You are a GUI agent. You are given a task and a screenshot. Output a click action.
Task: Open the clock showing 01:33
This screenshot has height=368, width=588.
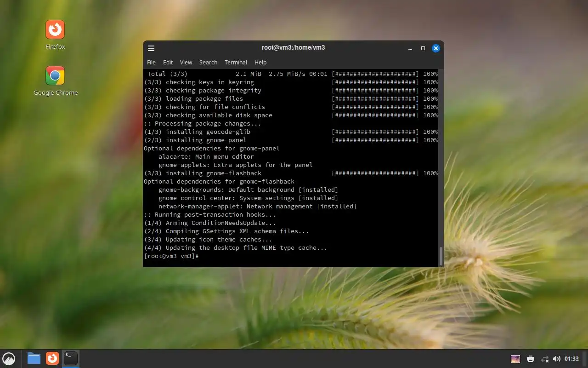point(571,359)
